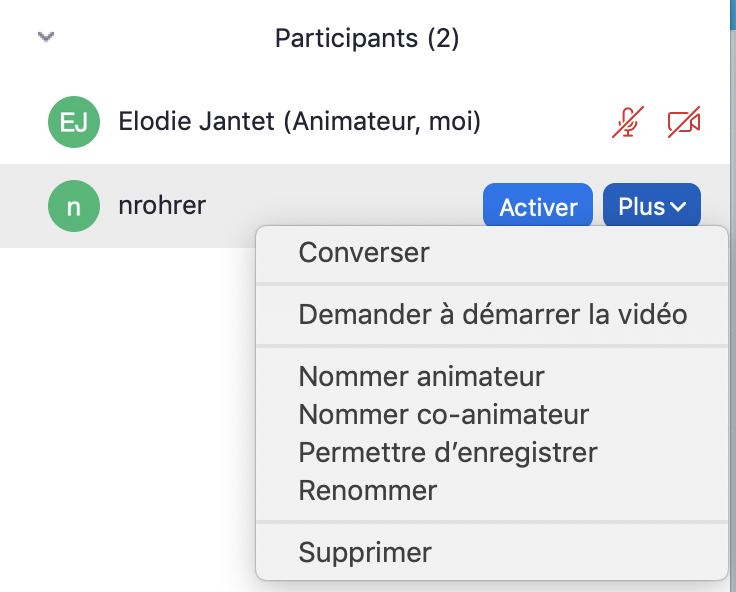736x592 pixels.
Task: Choose Supprimer to remove participant
Action: tap(365, 552)
